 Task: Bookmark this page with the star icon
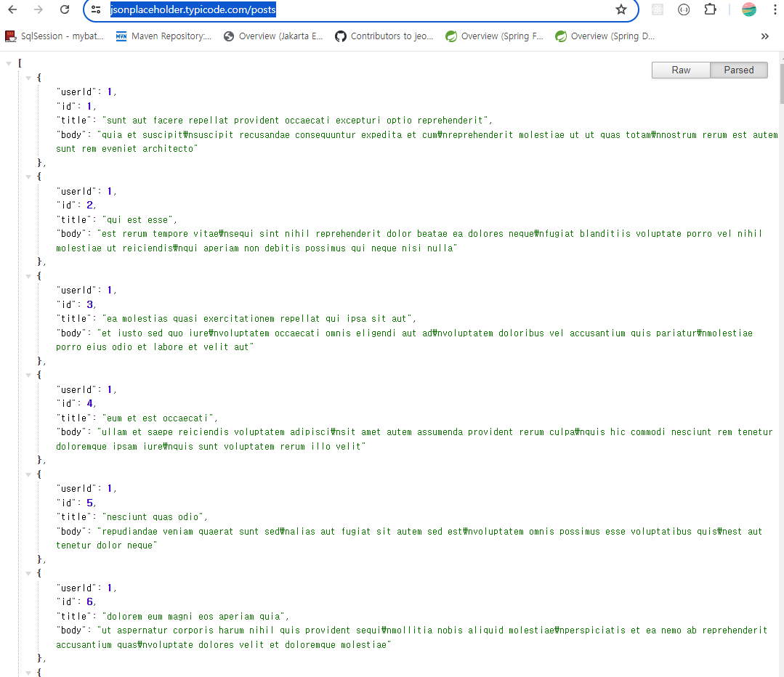pyautogui.click(x=621, y=9)
